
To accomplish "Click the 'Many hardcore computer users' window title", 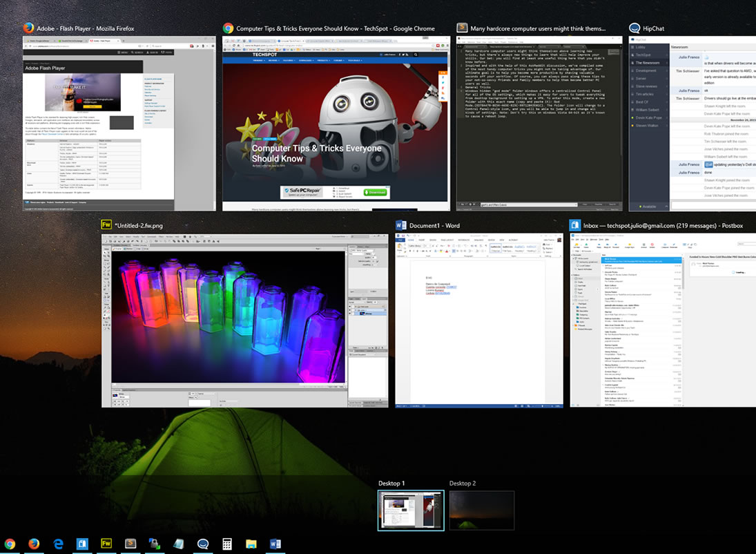I will pyautogui.click(x=538, y=28).
